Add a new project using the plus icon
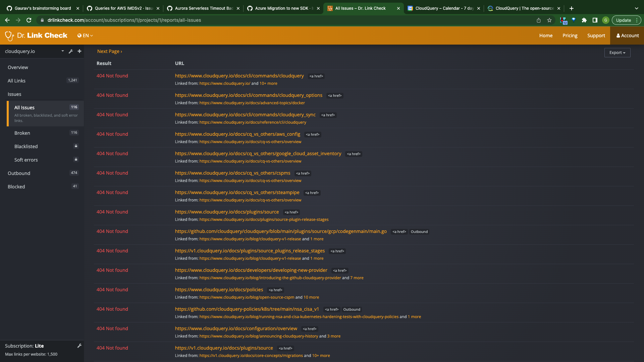 [x=79, y=51]
